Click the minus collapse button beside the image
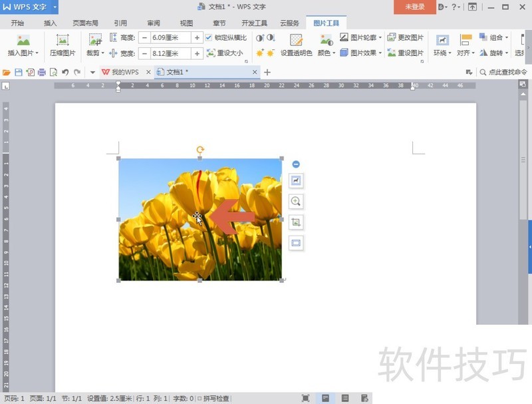Viewport: 532px width, 404px height. pos(295,163)
